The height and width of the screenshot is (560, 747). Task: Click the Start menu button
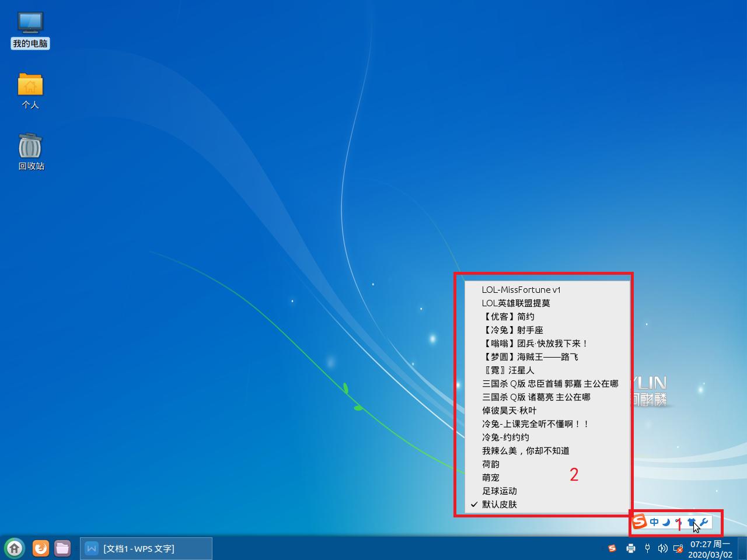[12, 548]
